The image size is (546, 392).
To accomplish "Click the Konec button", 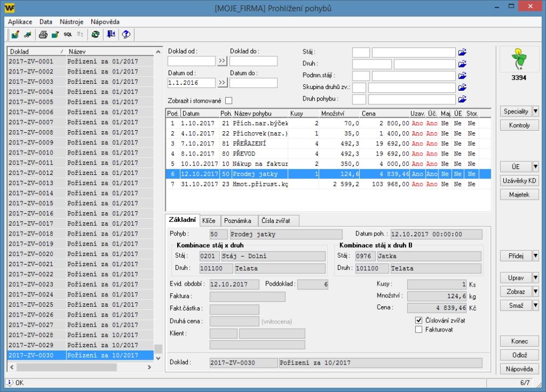I will [519, 341].
